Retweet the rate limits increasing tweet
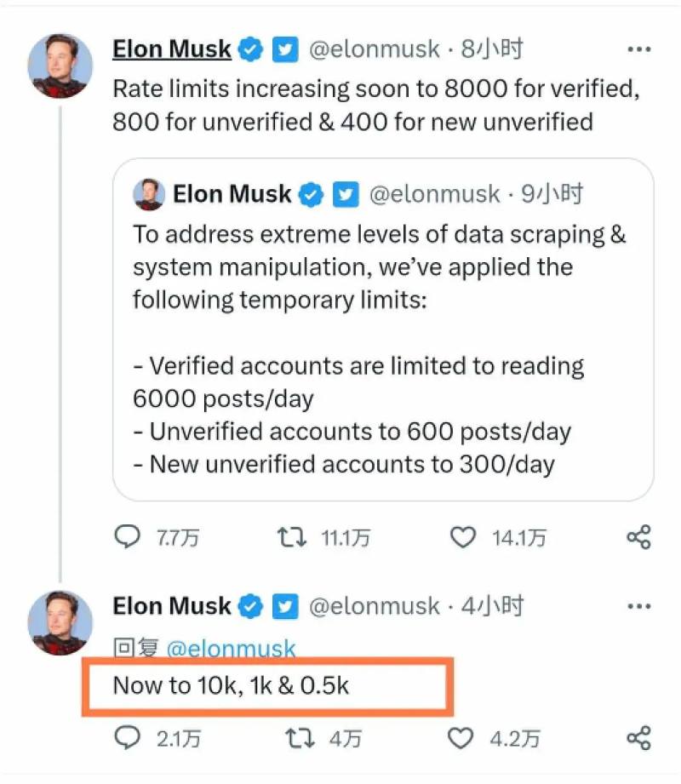This screenshot has height=784, width=681. [x=292, y=537]
